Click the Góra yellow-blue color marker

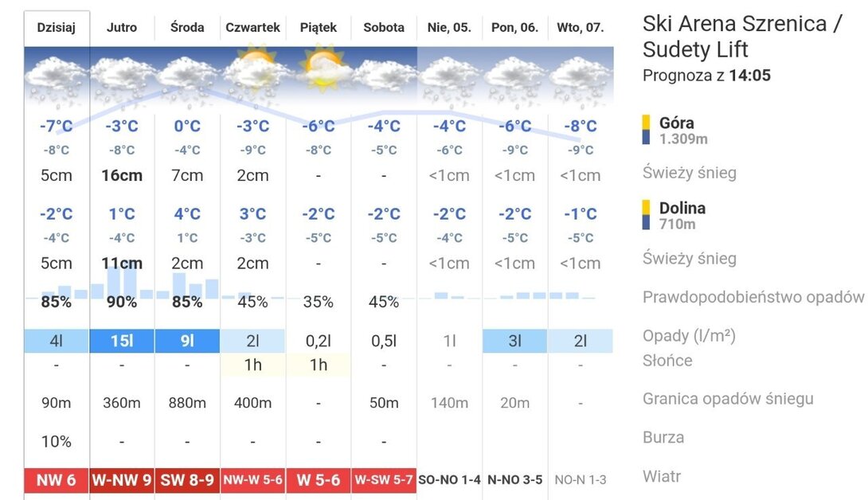click(646, 130)
